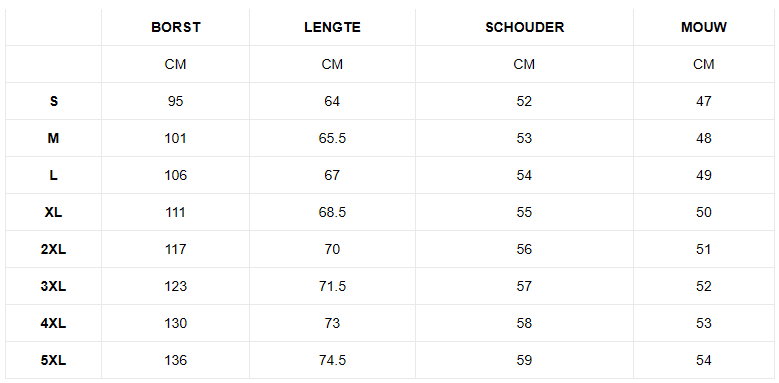Select chest value 117 for size 2XL
The height and width of the screenshot is (383, 779).
(x=175, y=249)
